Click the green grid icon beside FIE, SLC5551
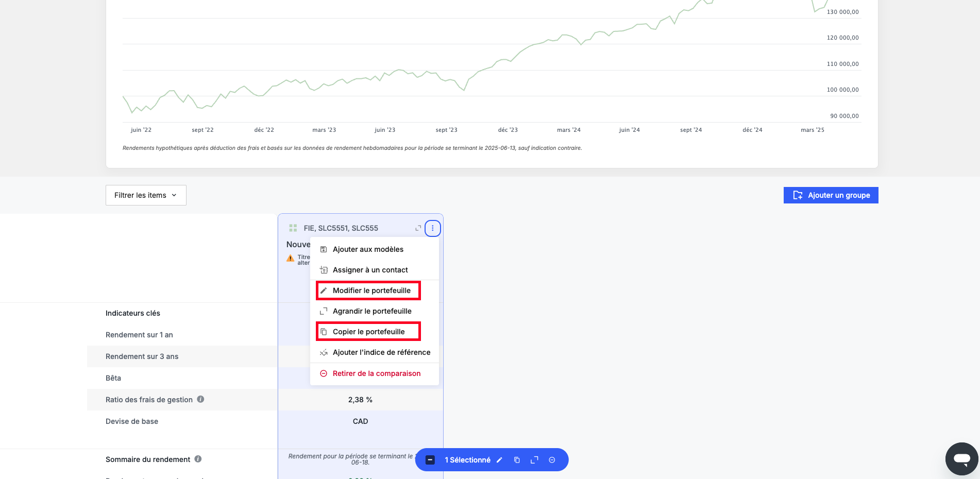This screenshot has width=980, height=479. (x=293, y=228)
